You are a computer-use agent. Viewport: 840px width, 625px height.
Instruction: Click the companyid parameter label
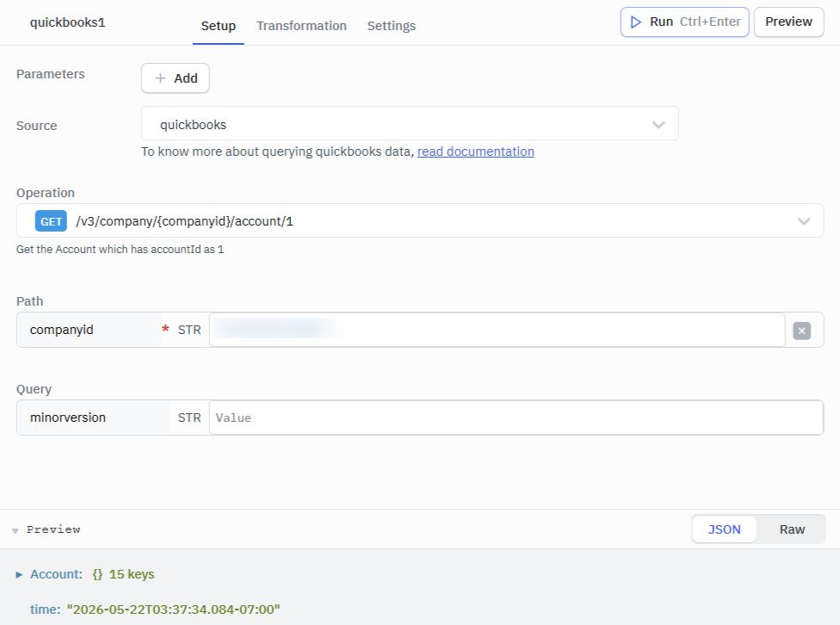[62, 330]
